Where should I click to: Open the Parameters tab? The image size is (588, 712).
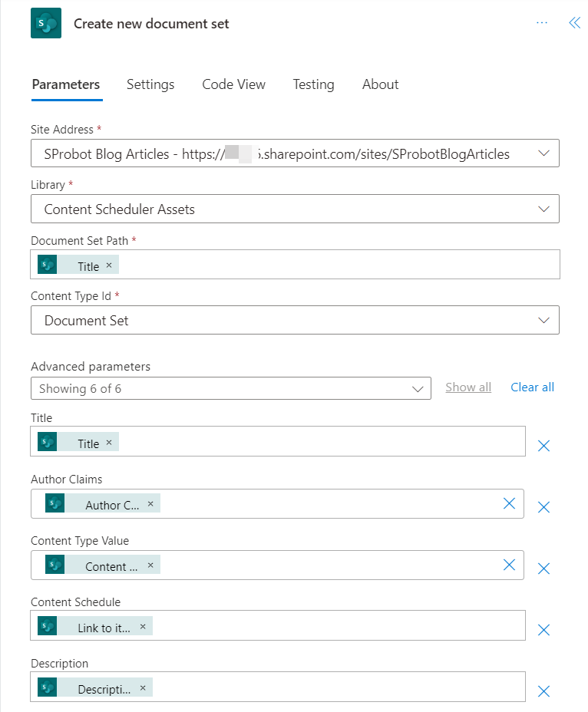(x=66, y=84)
